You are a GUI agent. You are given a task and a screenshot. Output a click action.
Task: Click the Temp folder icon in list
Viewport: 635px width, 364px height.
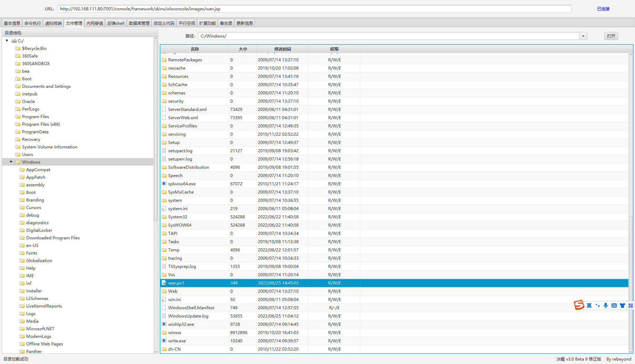pos(164,250)
